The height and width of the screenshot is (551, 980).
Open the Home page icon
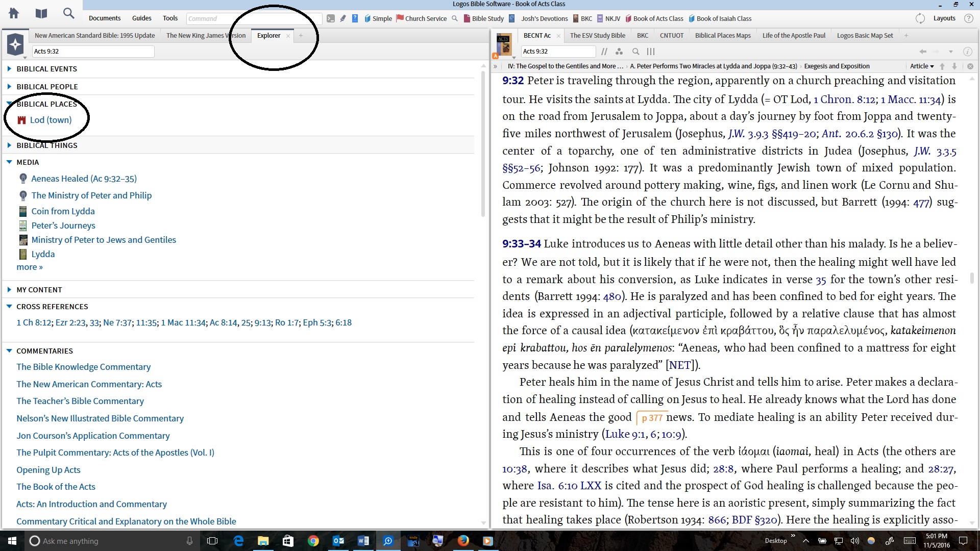tap(14, 13)
